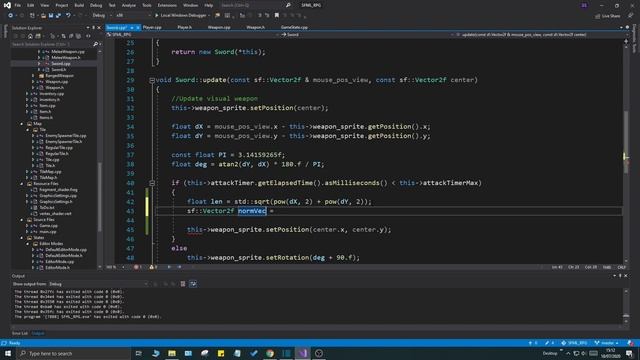Collapse the Source Files folder
This screenshot has height=360, width=640.
(x=22, y=220)
